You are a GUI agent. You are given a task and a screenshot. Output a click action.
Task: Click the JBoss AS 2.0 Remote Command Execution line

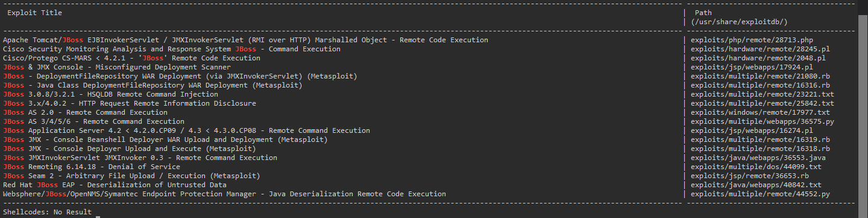click(x=85, y=112)
